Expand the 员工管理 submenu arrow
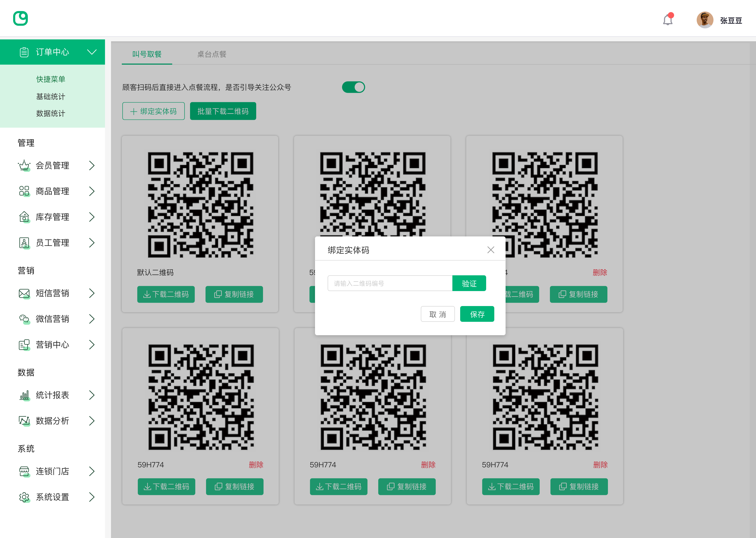The width and height of the screenshot is (756, 538). point(92,243)
